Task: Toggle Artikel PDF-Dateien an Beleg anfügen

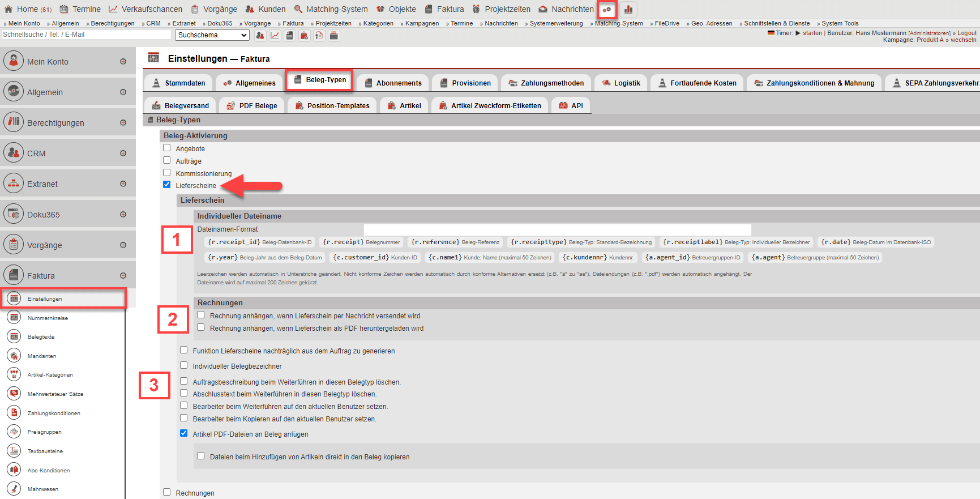Action: coord(184,433)
